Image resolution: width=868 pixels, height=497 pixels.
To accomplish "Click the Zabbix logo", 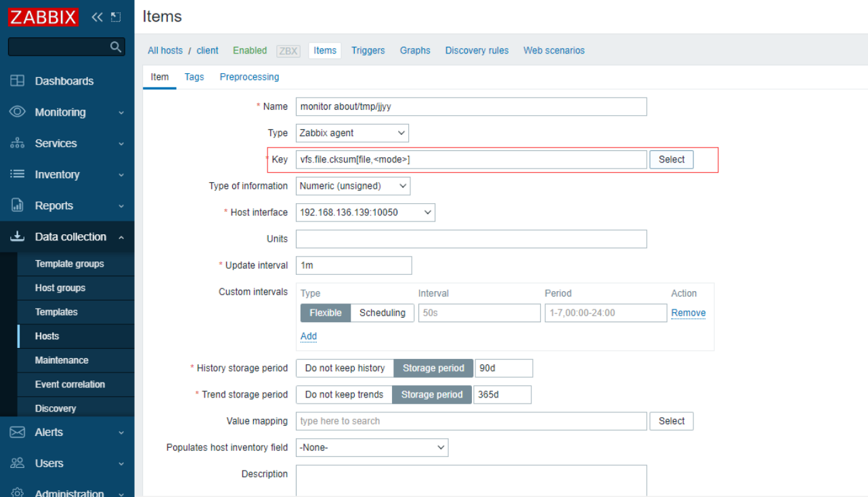I will tap(43, 17).
